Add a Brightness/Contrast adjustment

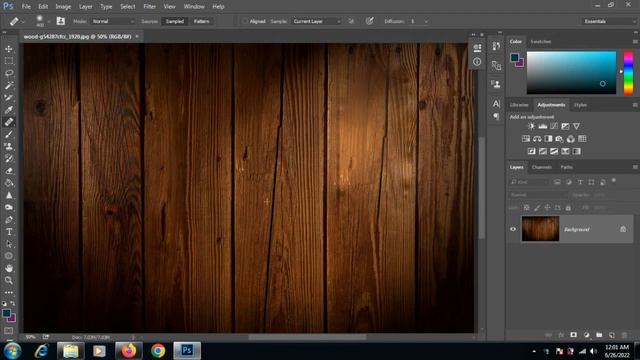point(531,126)
